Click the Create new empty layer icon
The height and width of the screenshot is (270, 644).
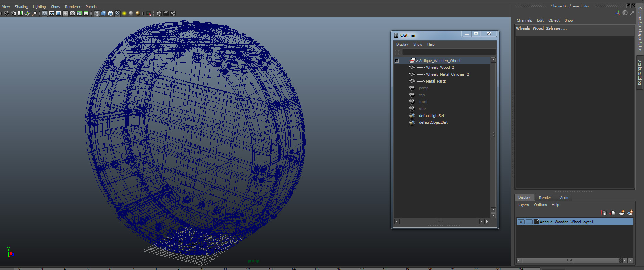pyautogui.click(x=621, y=213)
